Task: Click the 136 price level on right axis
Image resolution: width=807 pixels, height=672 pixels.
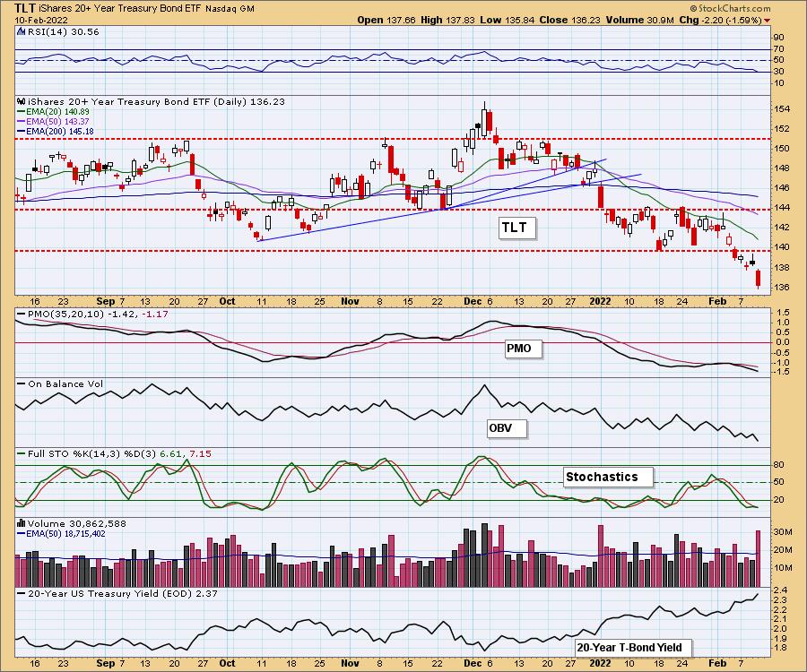Action: pyautogui.click(x=782, y=288)
